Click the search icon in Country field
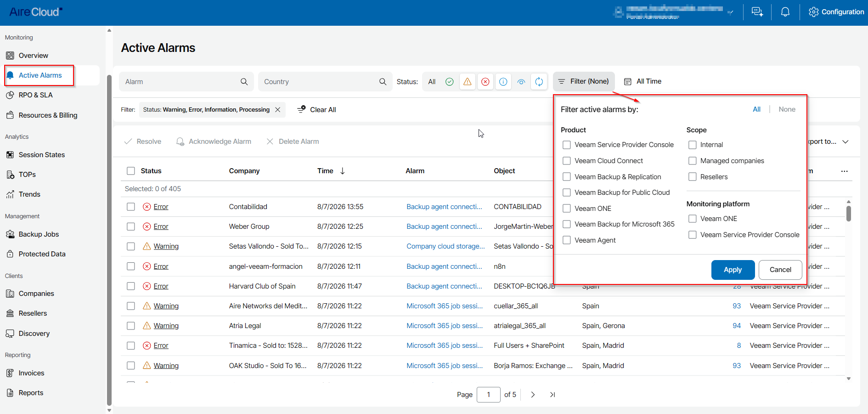This screenshot has height=414, width=868. pos(383,82)
